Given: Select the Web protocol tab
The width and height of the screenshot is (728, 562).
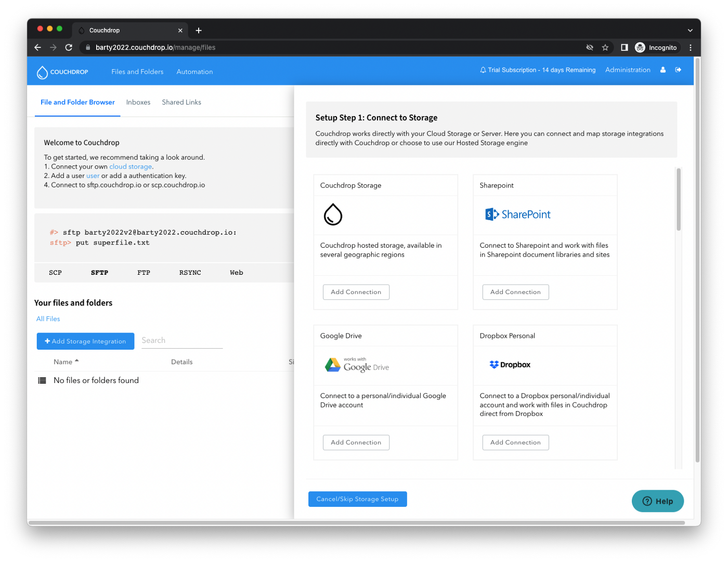Looking at the screenshot, I should [237, 273].
